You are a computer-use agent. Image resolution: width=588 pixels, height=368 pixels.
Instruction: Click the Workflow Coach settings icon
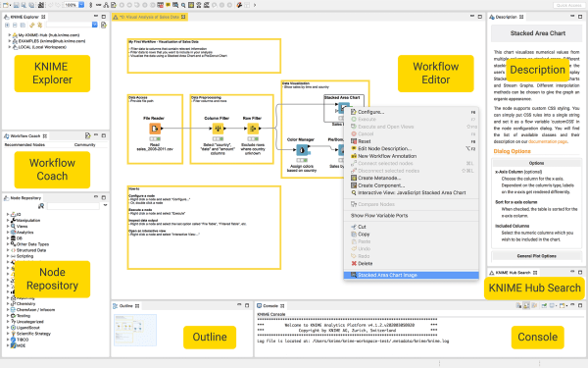click(x=88, y=135)
